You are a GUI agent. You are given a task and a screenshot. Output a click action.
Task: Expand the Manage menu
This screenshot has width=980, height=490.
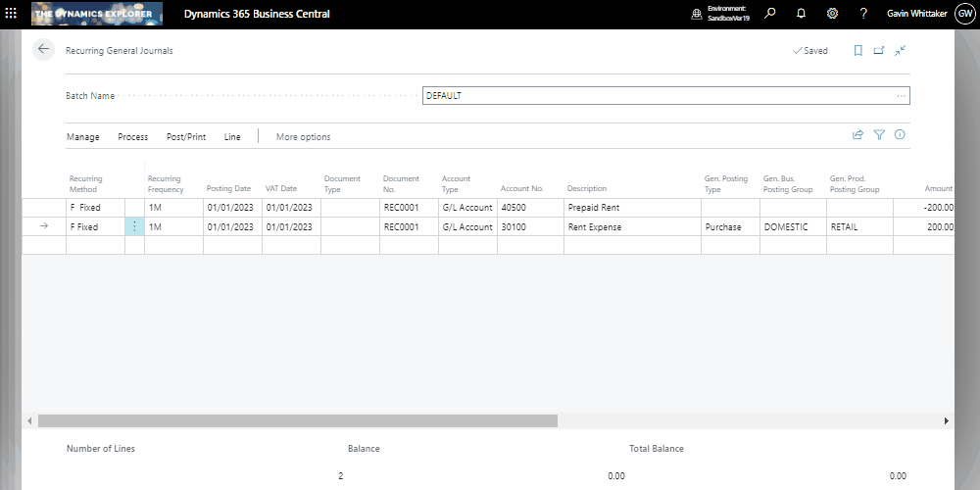[83, 137]
